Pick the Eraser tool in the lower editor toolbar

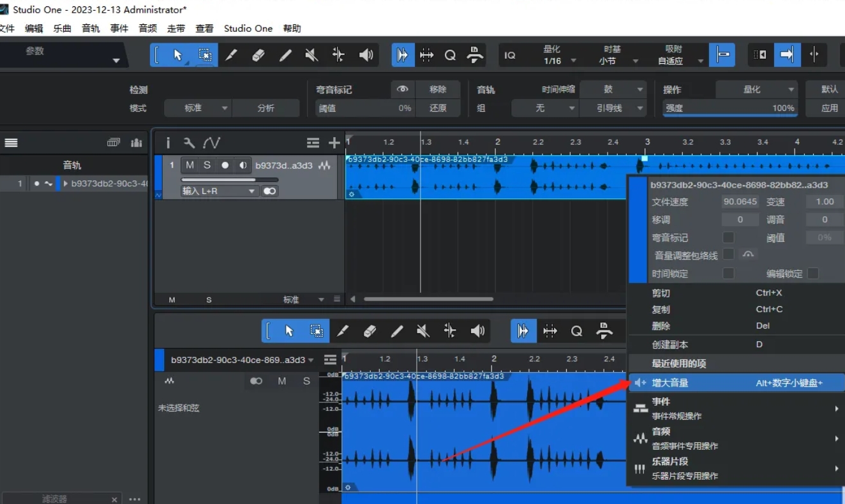[370, 331]
